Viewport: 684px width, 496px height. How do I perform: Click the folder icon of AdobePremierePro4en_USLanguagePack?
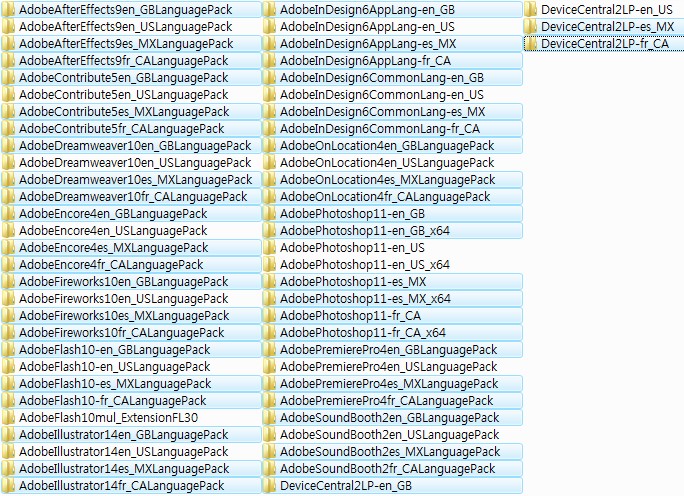tap(270, 367)
